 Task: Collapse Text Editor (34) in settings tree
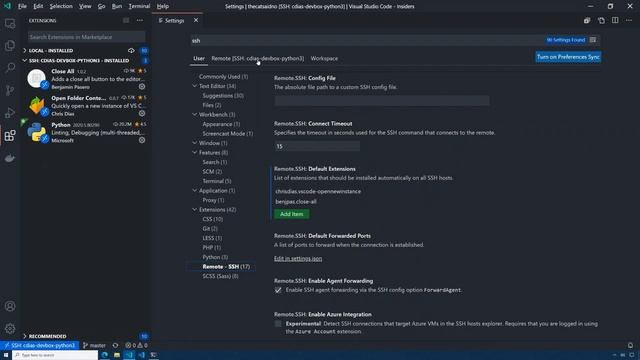pyautogui.click(x=195, y=86)
